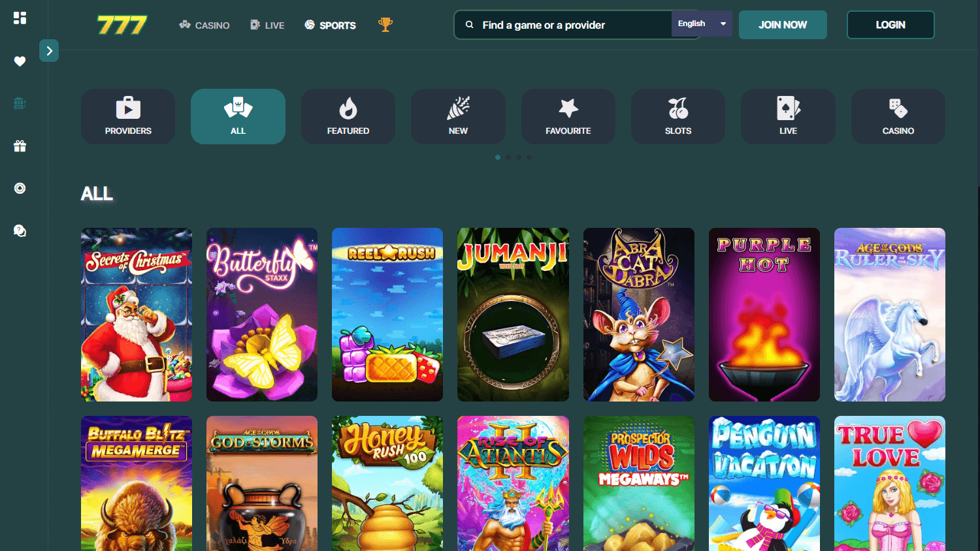Open the Jumanji game thumbnail
980x551 pixels.
tap(513, 314)
